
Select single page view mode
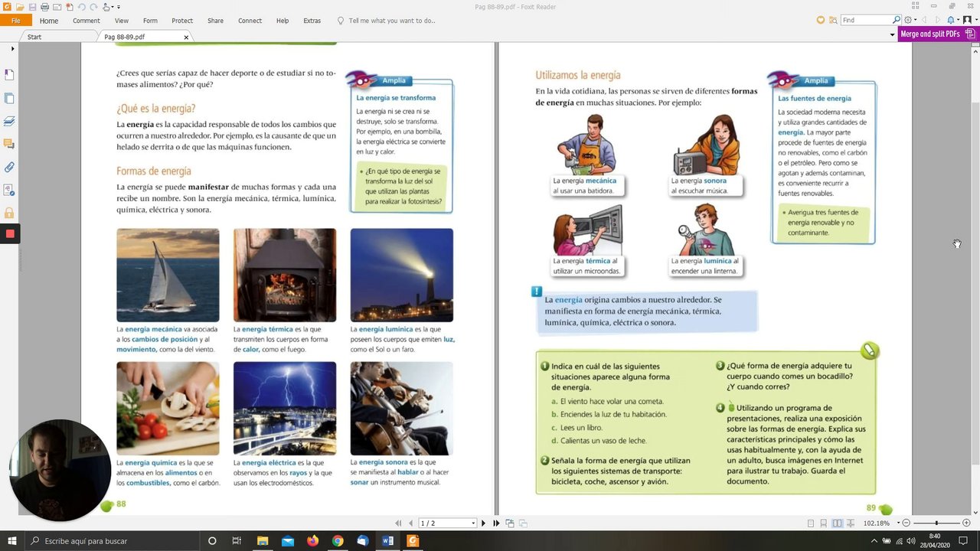(811, 523)
